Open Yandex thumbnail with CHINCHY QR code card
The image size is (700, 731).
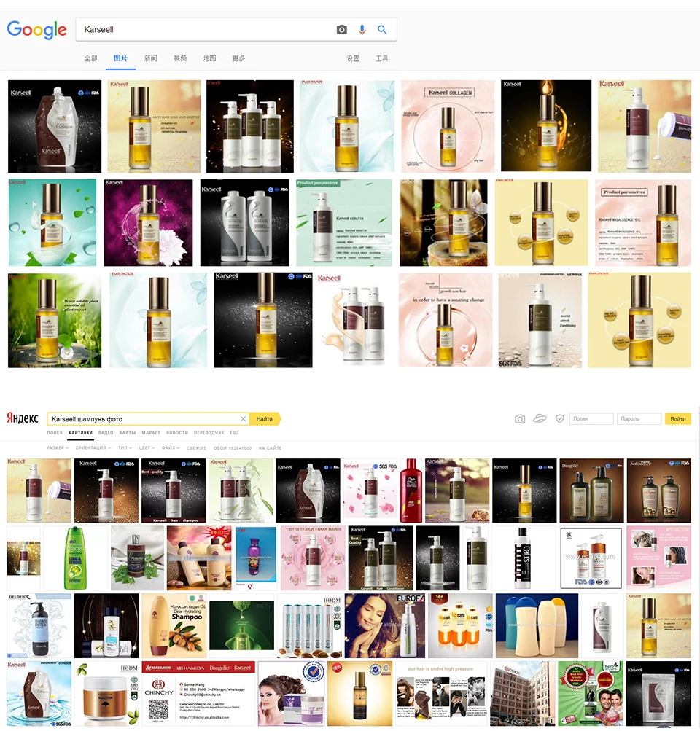(x=198, y=693)
